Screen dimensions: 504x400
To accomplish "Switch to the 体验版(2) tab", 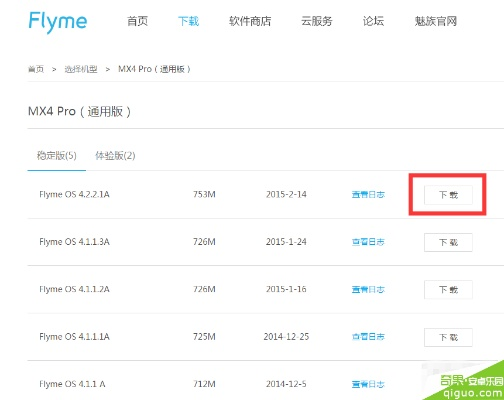I will 115,156.
